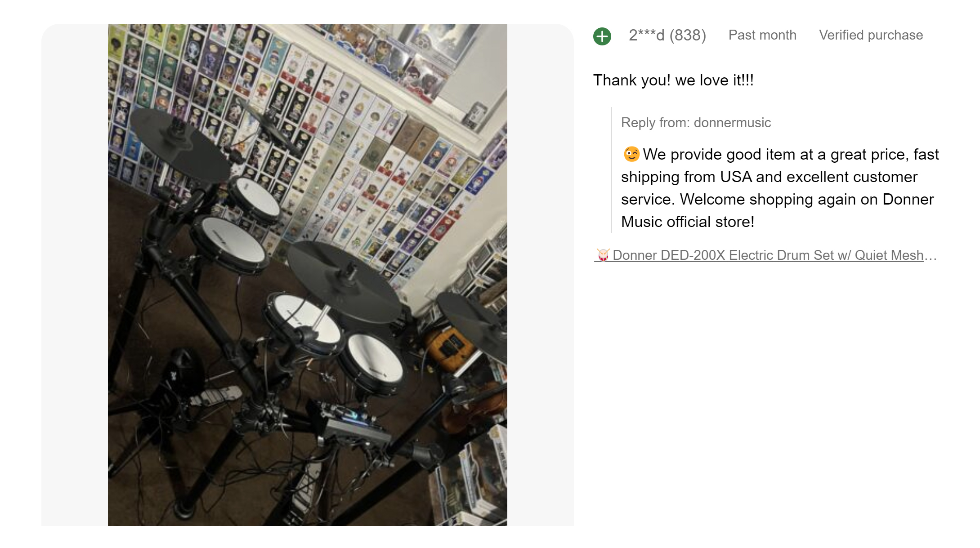The width and height of the screenshot is (980, 548).
Task: Click the Past month time label
Action: (762, 35)
